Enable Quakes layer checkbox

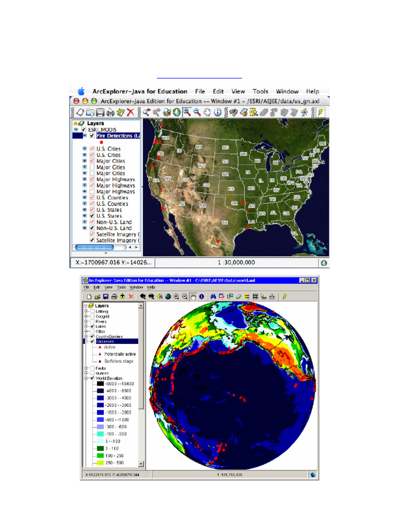pos(92,373)
